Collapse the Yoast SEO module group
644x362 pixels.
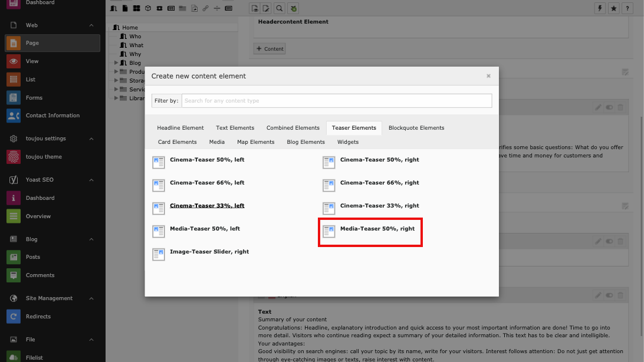(x=91, y=180)
